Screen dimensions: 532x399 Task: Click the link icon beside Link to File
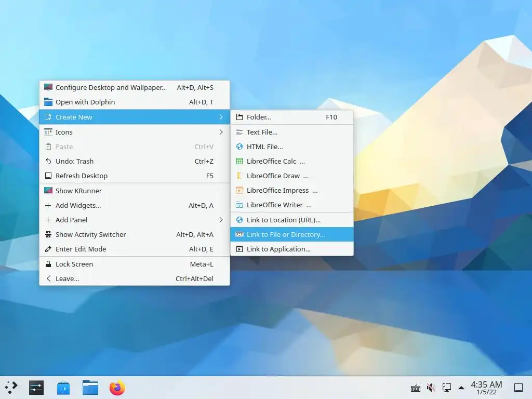pyautogui.click(x=239, y=234)
